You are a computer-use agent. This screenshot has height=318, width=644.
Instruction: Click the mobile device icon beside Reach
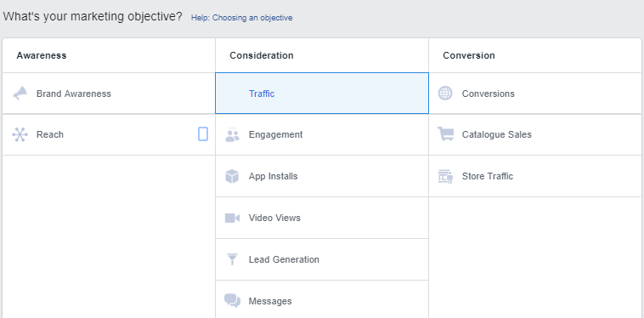tap(203, 134)
